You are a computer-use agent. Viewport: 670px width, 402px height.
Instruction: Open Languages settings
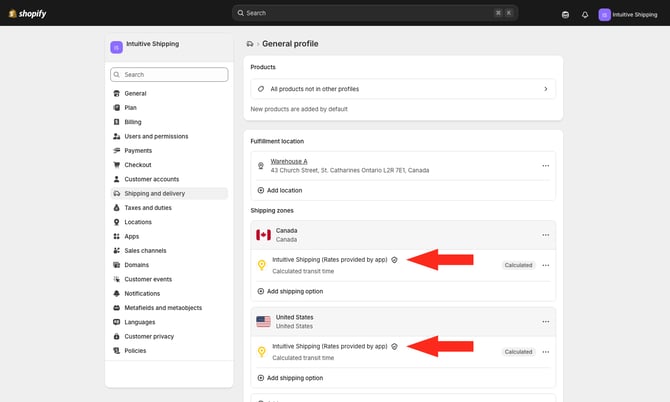(140, 323)
